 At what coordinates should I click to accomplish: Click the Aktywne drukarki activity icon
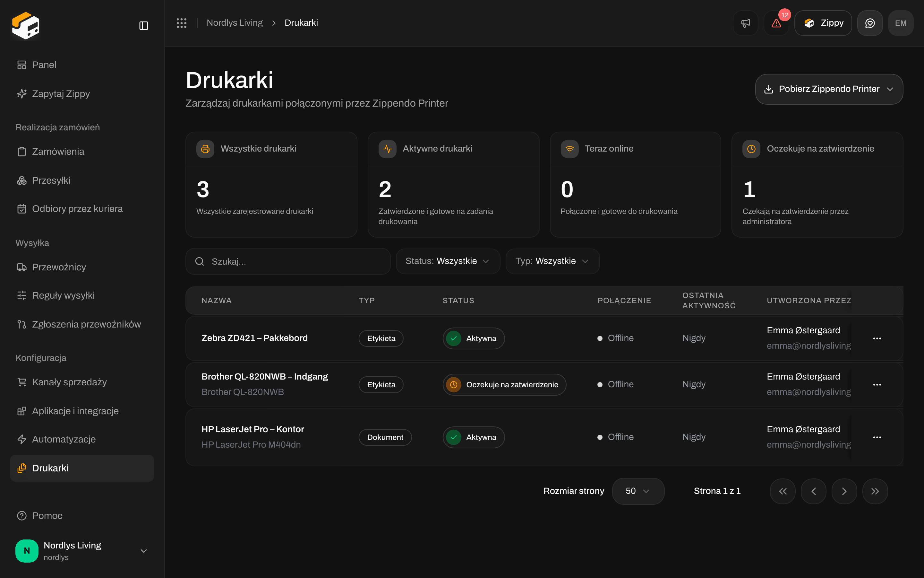(x=387, y=149)
